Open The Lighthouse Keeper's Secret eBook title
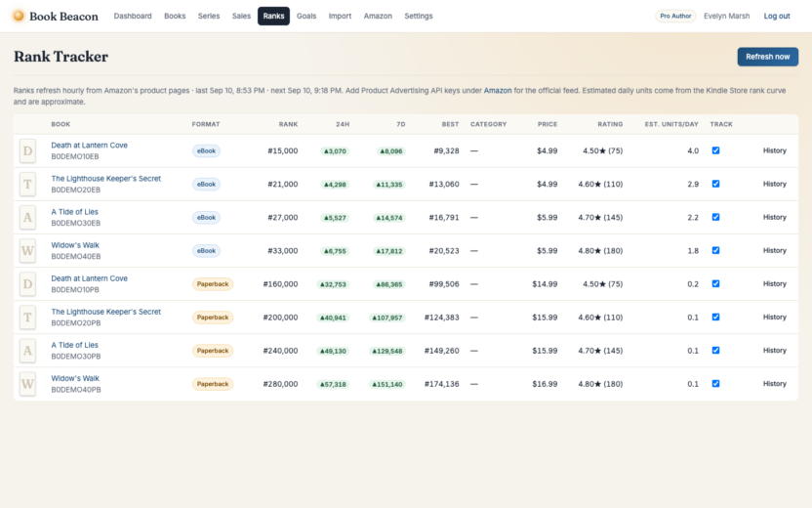The width and height of the screenshot is (812, 508). click(105, 179)
